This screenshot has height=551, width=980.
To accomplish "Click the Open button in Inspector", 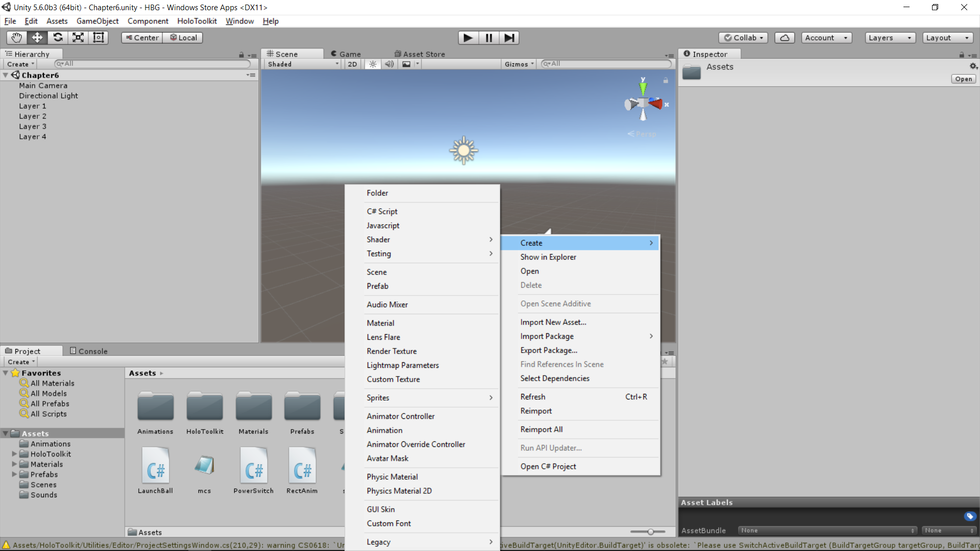I will tap(964, 79).
